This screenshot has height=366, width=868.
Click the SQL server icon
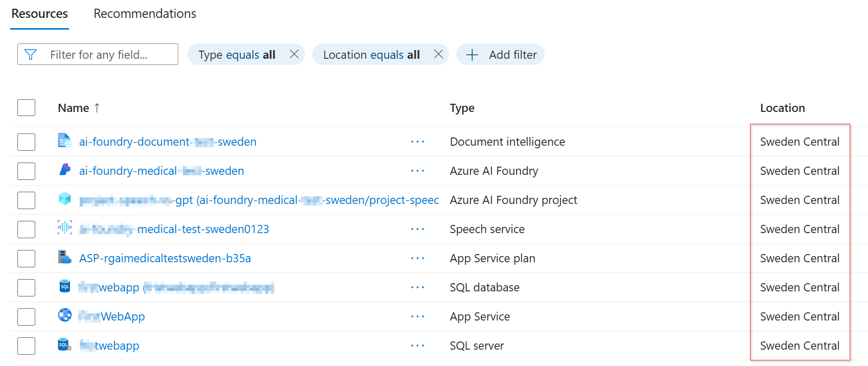pyautogui.click(x=64, y=344)
